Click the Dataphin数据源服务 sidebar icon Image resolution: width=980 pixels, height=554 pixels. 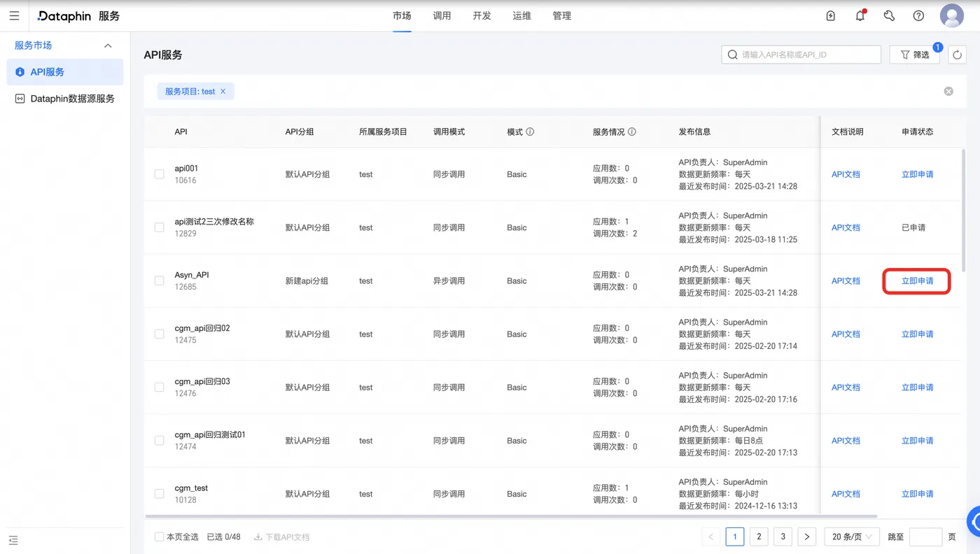tap(20, 99)
